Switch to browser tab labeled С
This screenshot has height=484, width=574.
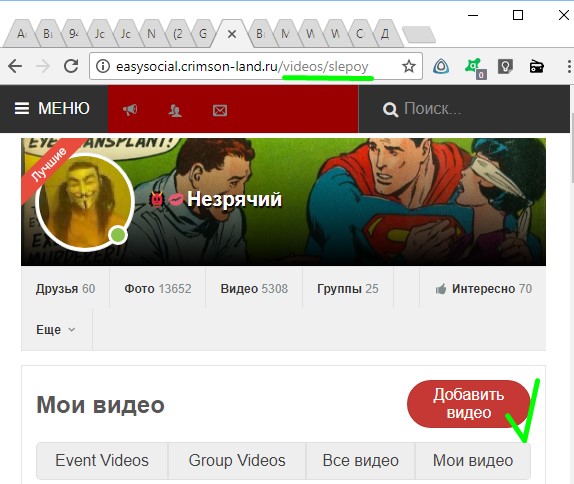click(x=360, y=34)
